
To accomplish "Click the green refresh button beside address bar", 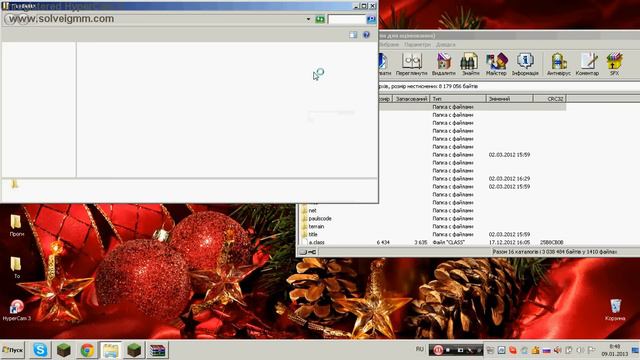I will click(x=320, y=19).
